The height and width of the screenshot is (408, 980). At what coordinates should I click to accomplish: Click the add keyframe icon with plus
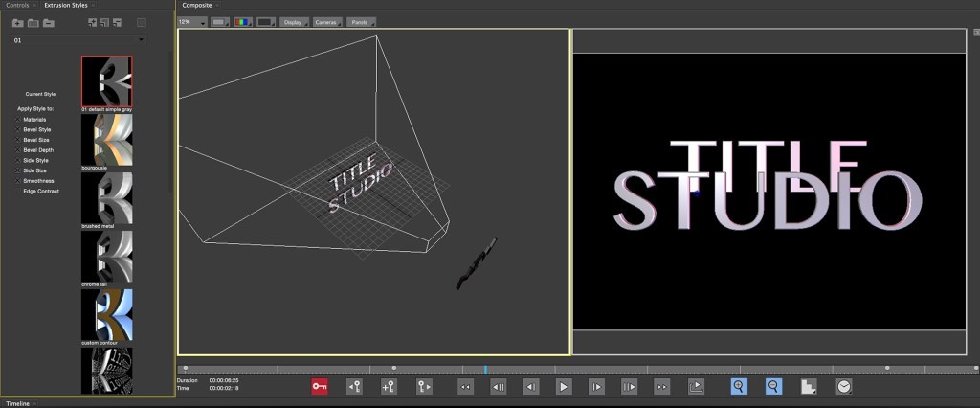tap(389, 386)
